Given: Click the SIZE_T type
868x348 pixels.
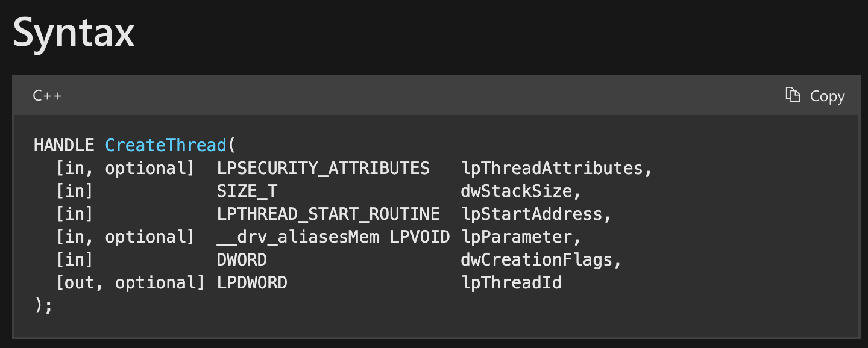Looking at the screenshot, I should click(x=247, y=191).
